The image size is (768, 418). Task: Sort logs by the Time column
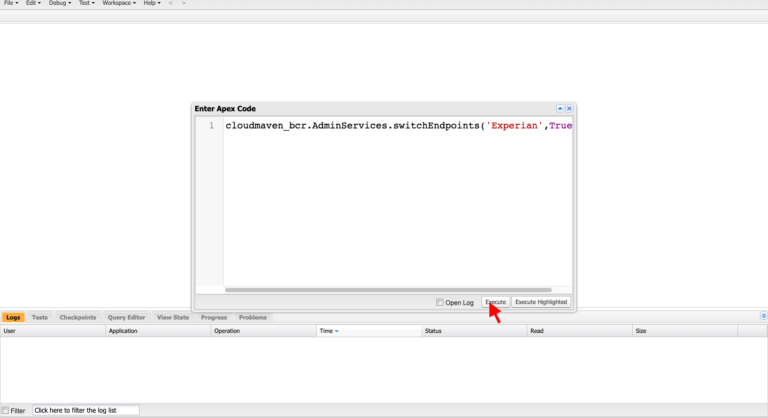[x=369, y=331]
